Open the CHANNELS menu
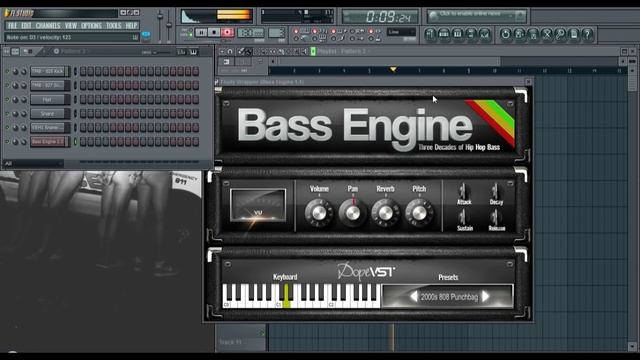Viewport: 640px width, 360px height. point(48,25)
